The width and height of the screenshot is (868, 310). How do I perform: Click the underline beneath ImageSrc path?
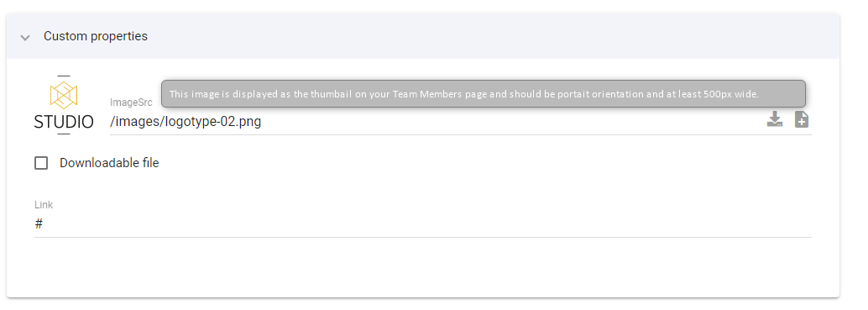click(461, 134)
